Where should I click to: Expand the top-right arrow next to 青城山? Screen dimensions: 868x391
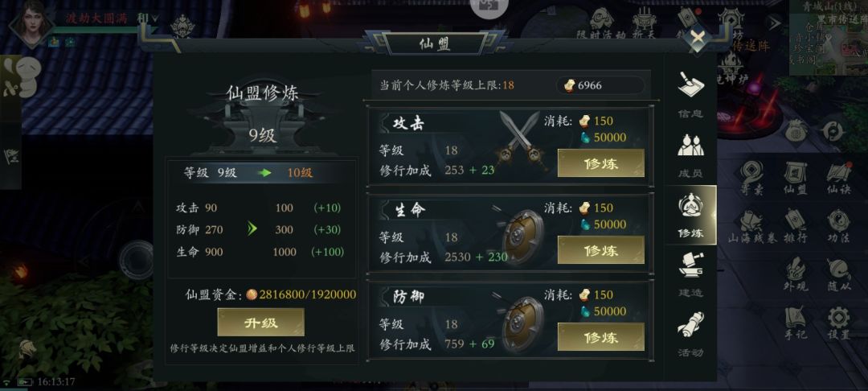click(775, 23)
